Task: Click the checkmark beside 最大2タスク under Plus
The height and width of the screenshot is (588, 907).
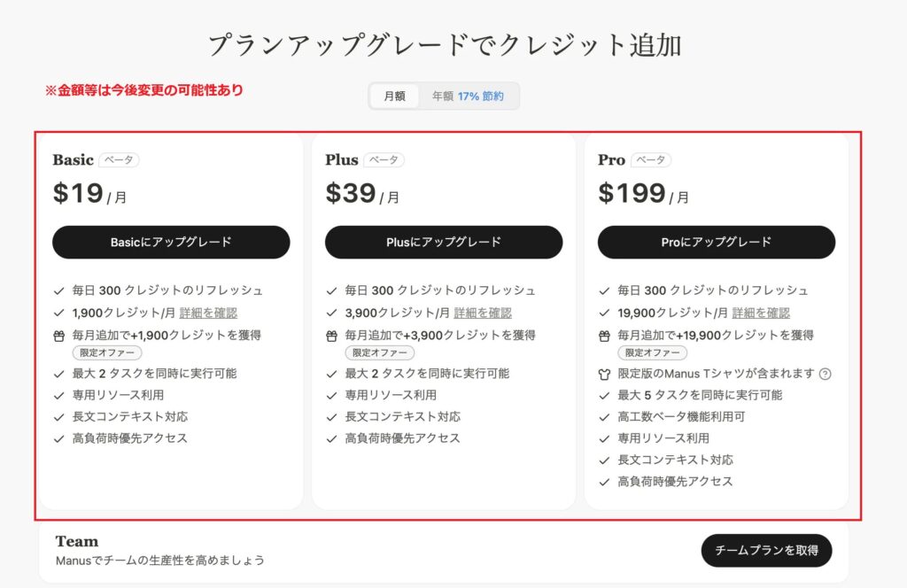Action: pos(332,373)
